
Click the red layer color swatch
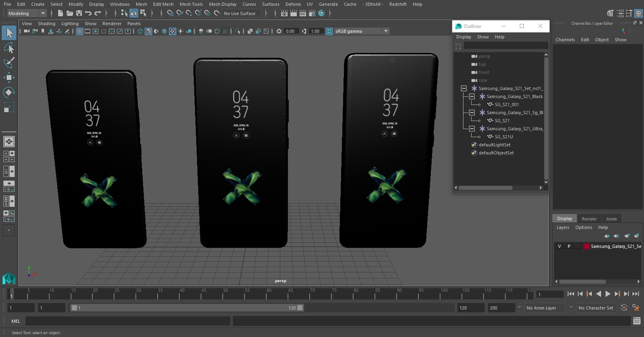[586, 246]
